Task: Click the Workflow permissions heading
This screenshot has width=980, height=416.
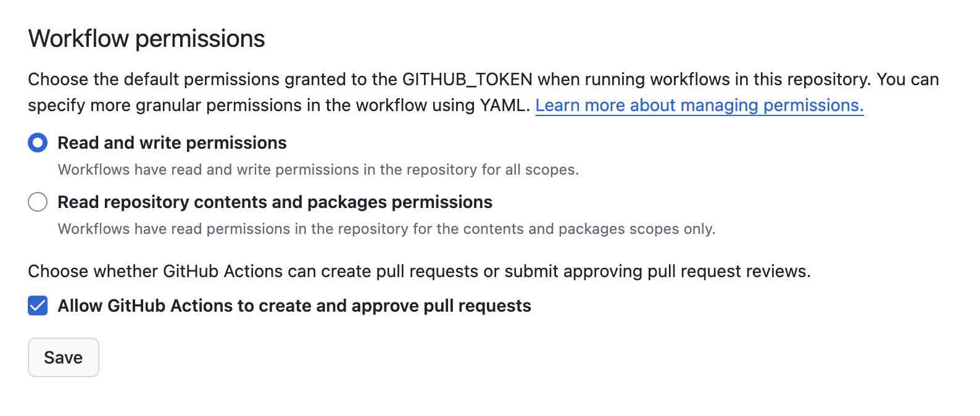Action: coord(147,39)
